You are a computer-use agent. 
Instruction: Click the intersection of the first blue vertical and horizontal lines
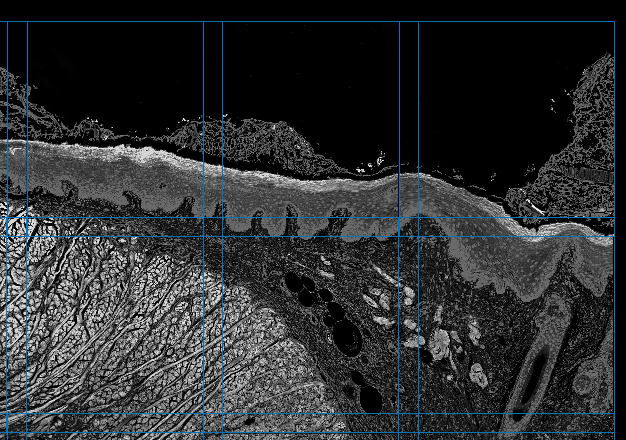click(222, 237)
